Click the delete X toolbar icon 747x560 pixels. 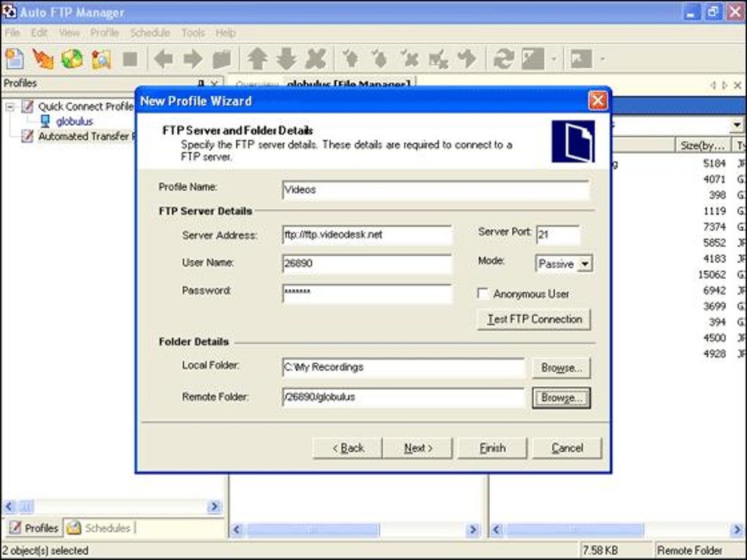[316, 59]
